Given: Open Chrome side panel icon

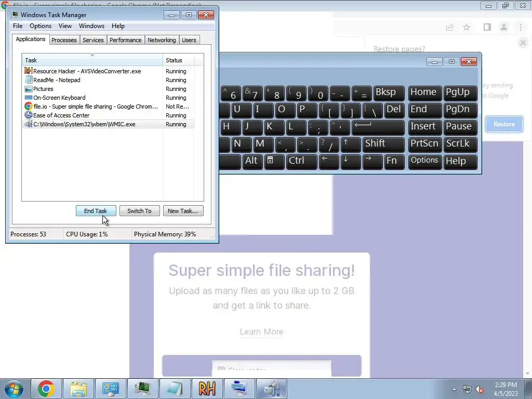Looking at the screenshot, I should (x=487, y=27).
